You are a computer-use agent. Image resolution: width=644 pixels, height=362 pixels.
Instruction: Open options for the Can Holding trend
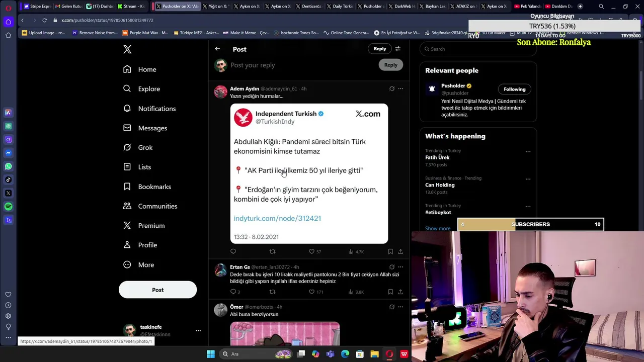(x=528, y=179)
